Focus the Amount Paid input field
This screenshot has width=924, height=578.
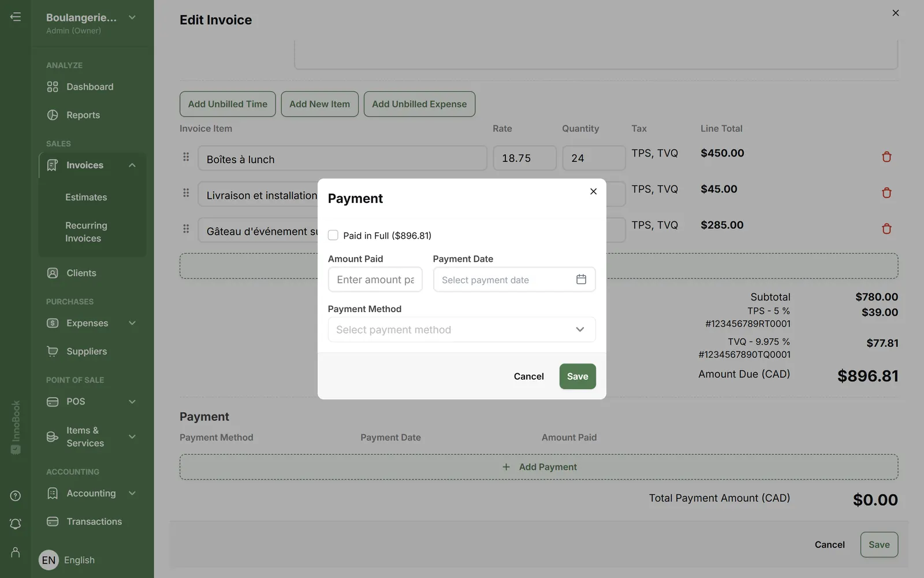[x=375, y=279]
